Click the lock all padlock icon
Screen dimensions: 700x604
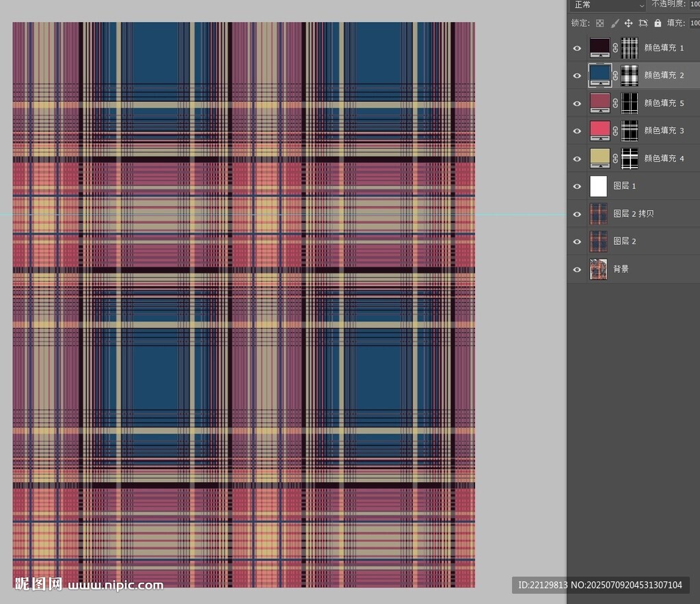point(658,23)
